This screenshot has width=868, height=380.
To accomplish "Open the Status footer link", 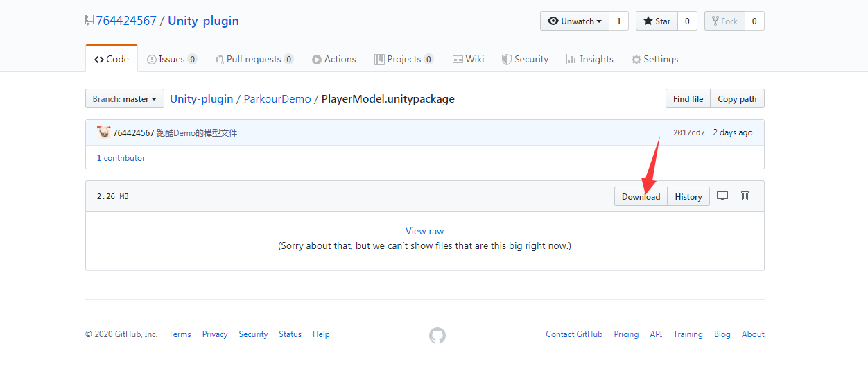I will tap(290, 334).
